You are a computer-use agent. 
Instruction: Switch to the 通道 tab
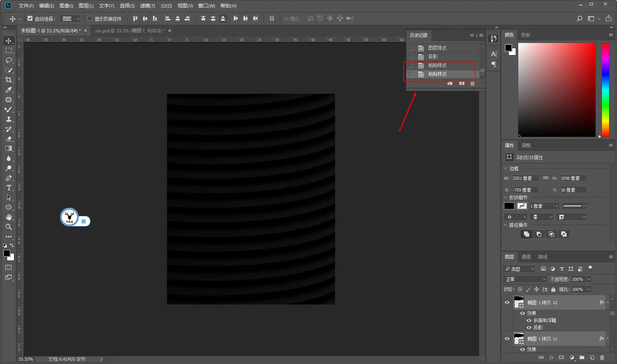[x=526, y=257]
